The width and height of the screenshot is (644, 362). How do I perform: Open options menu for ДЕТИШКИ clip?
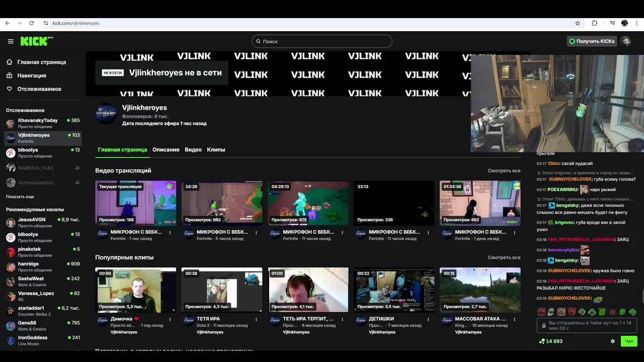(x=428, y=319)
